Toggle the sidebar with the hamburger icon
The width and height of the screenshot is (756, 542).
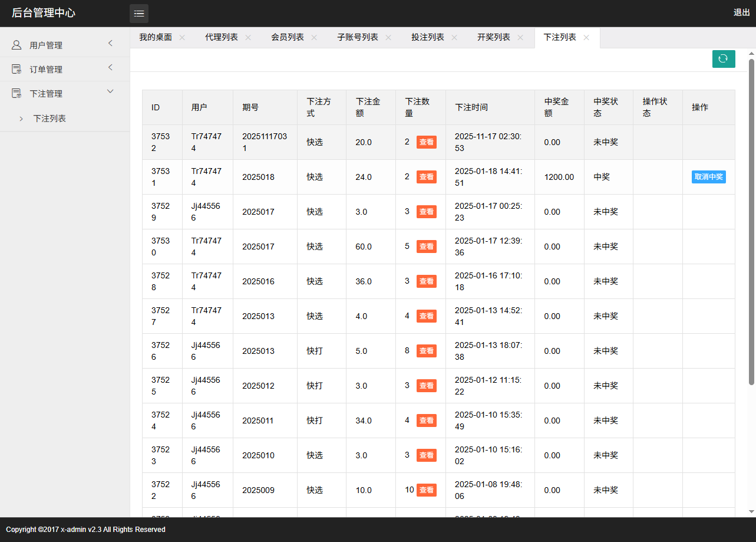tap(139, 13)
